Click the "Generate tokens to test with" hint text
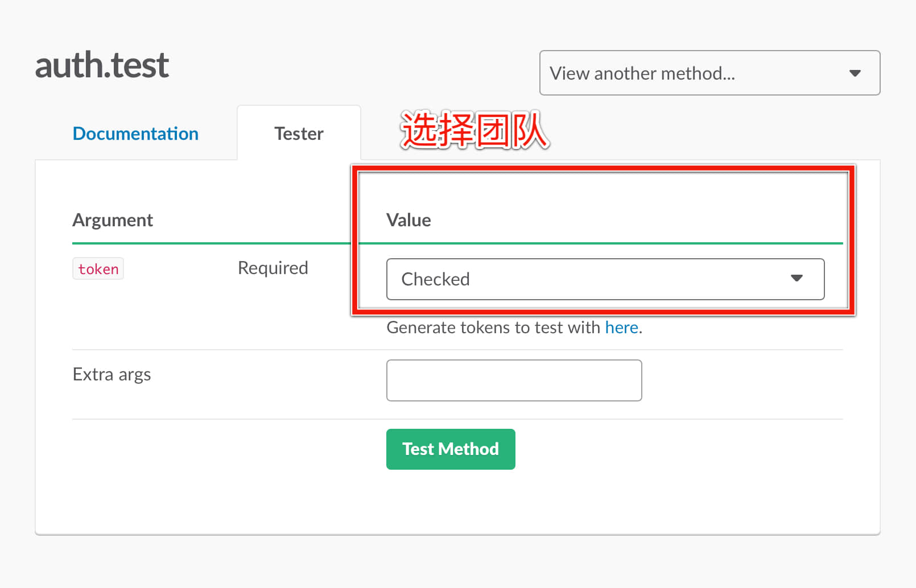 (493, 328)
